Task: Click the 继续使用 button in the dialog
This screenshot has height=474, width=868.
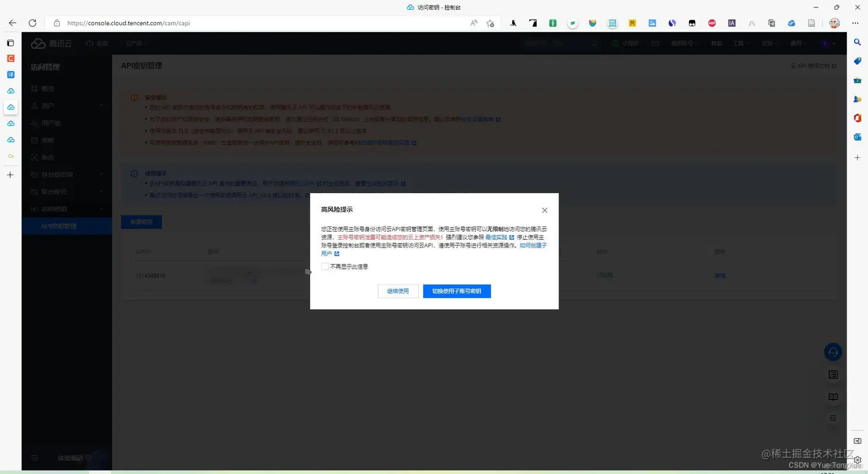Action: [x=397, y=291]
